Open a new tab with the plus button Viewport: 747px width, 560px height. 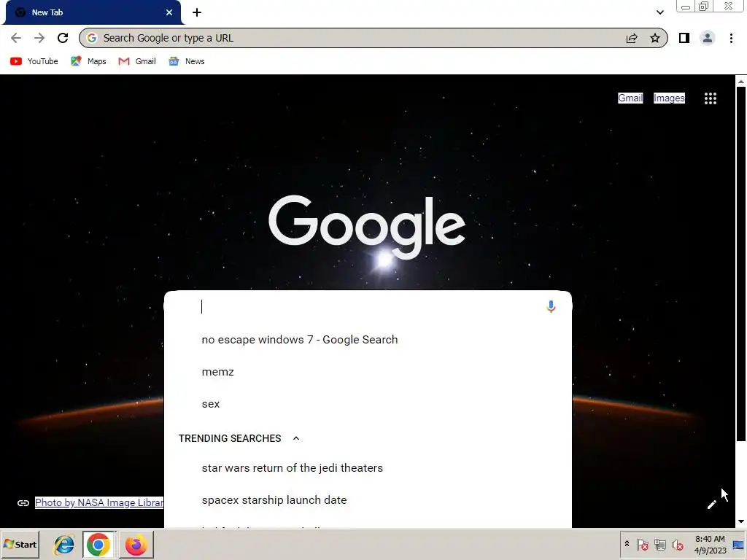click(197, 12)
